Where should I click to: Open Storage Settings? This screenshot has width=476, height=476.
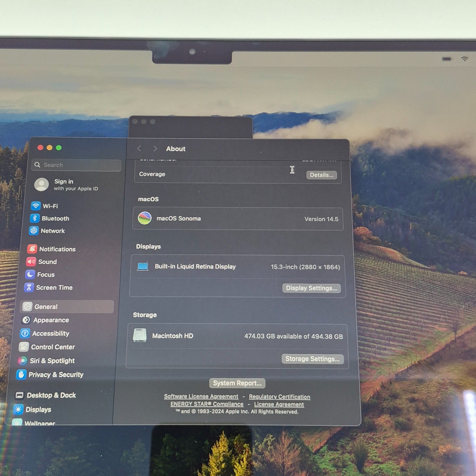312,359
